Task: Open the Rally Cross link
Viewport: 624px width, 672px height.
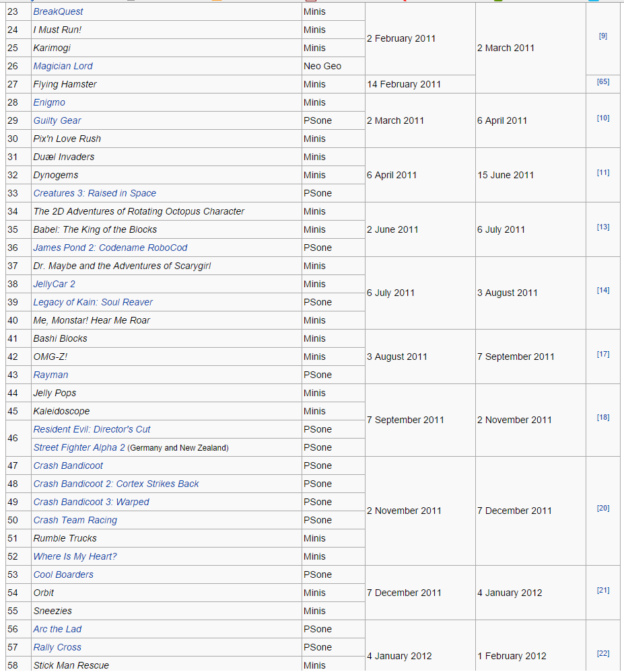Action: pos(57,647)
